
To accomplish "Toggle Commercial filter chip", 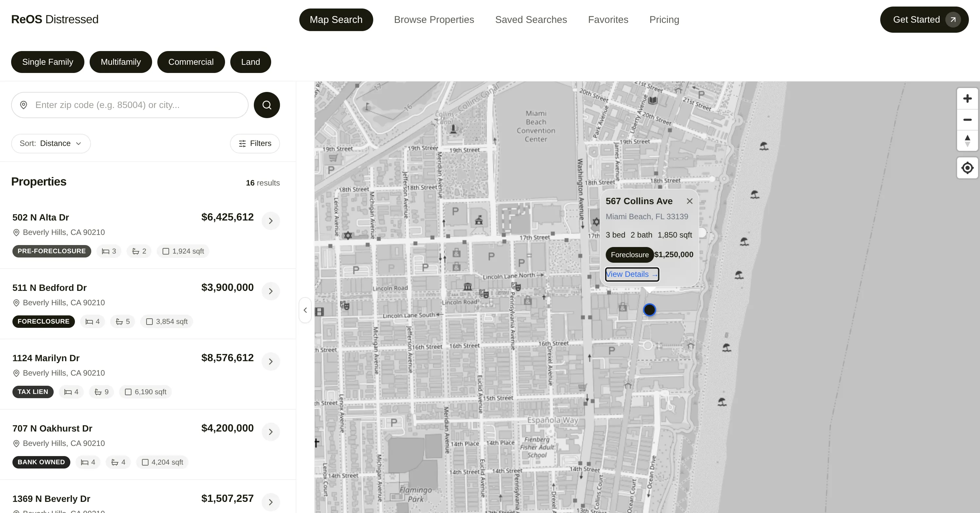I will tap(191, 62).
